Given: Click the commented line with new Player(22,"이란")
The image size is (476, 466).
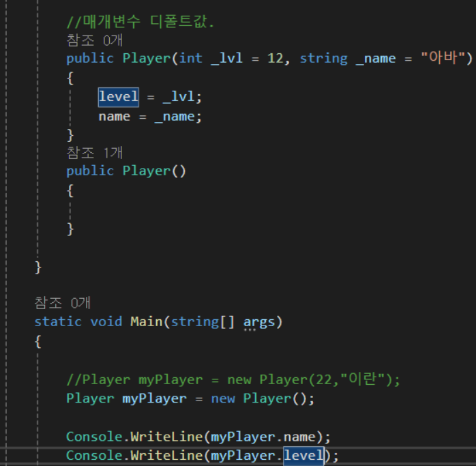Looking at the screenshot, I should tap(233, 379).
